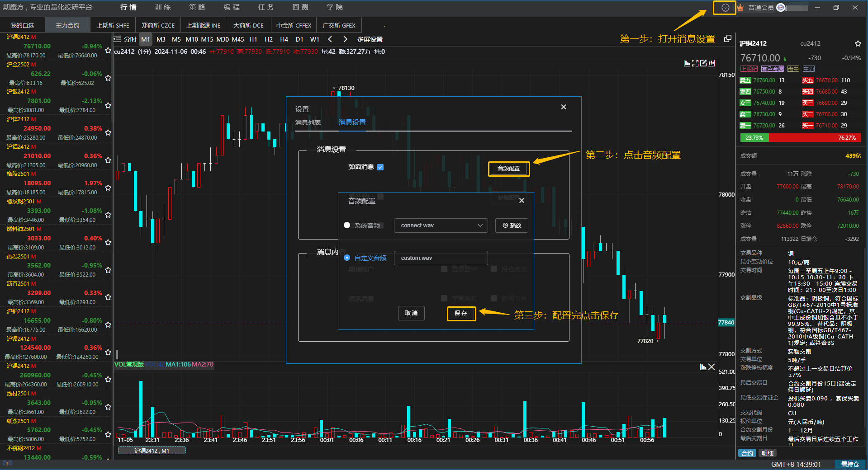Viewport: 868px width, 470px height.
Task: Switch chart candlestick style icon
Action: [x=712, y=63]
